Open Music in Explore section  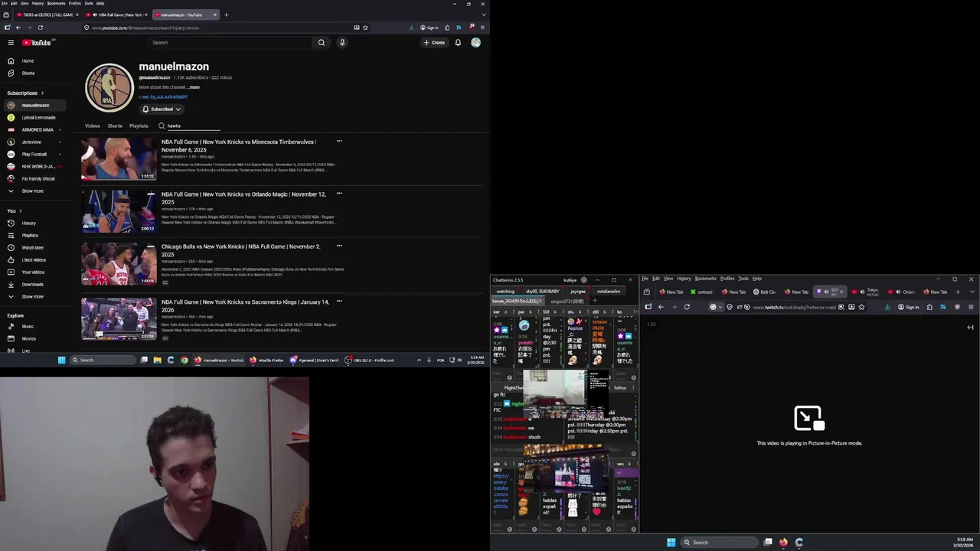[28, 327]
